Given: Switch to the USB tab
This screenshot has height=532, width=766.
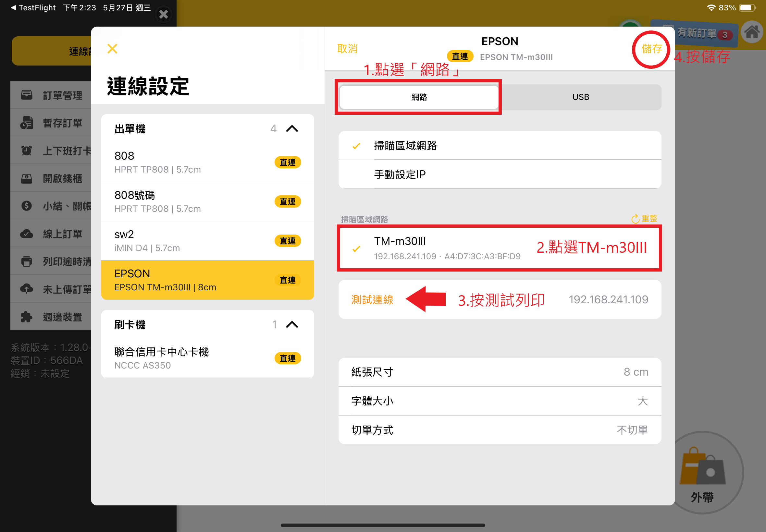Looking at the screenshot, I should pos(581,97).
